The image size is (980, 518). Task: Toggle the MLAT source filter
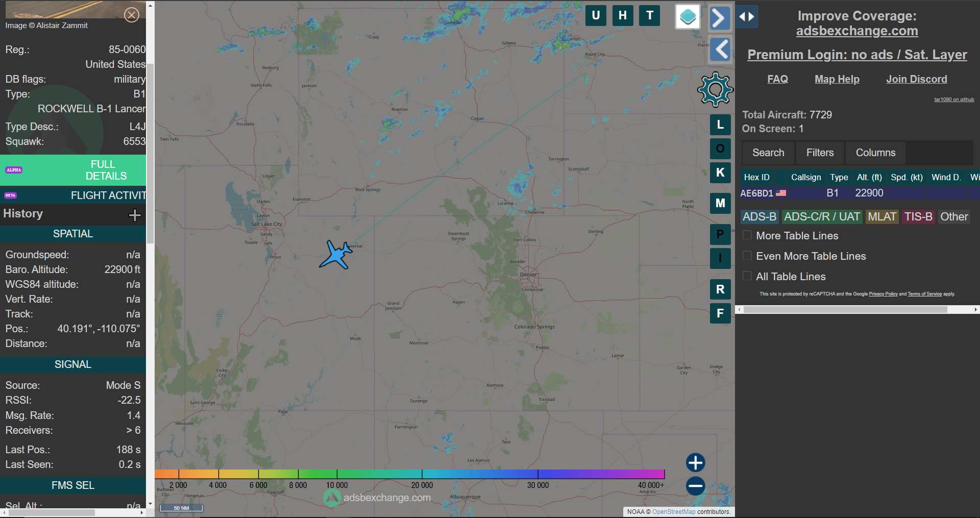[x=882, y=217]
